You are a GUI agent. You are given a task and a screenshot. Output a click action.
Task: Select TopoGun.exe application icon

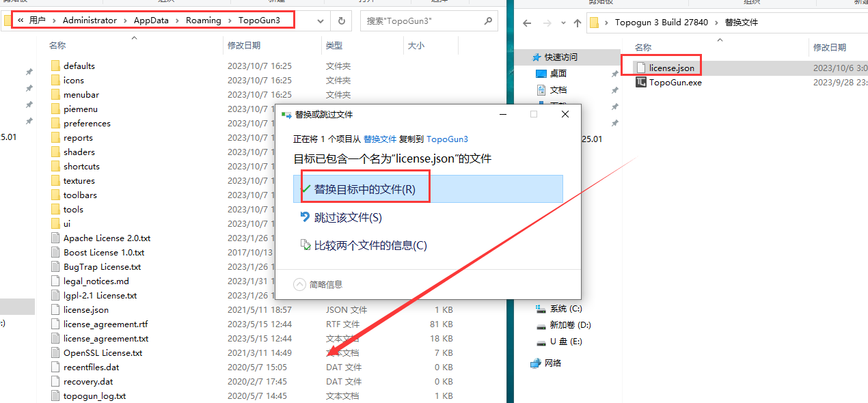[640, 82]
